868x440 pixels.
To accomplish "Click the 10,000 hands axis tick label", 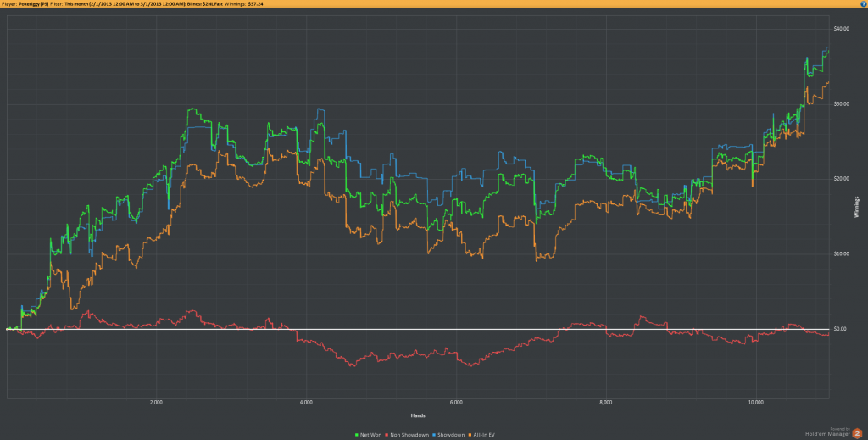I will 757,402.
